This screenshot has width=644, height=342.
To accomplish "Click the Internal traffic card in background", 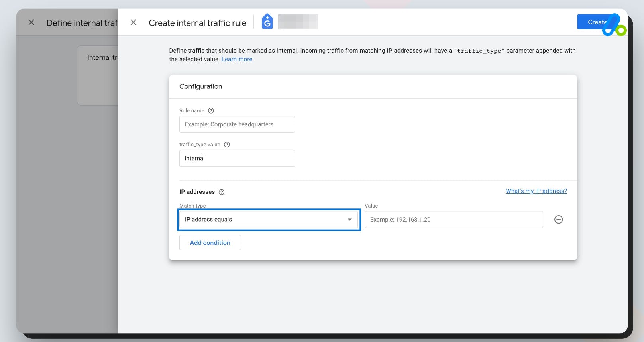I will (x=104, y=75).
